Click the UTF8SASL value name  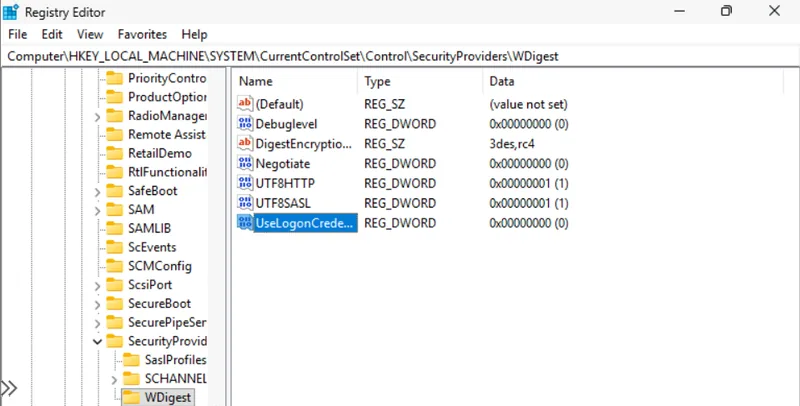point(283,203)
